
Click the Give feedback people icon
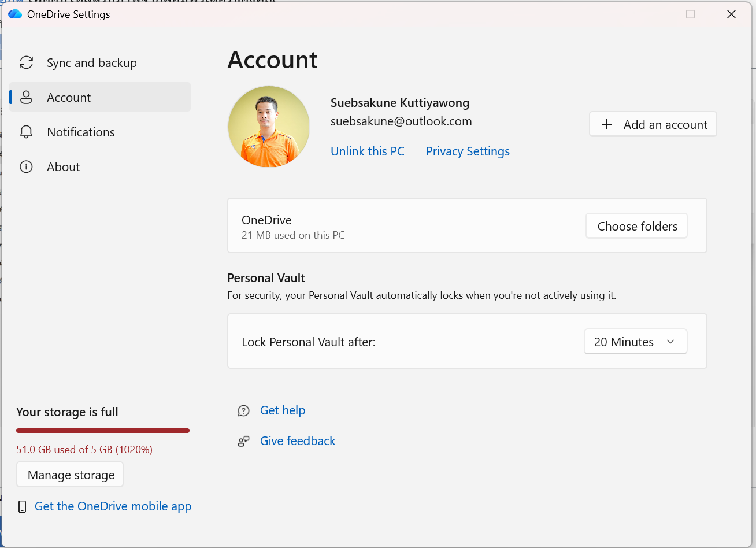tap(244, 442)
